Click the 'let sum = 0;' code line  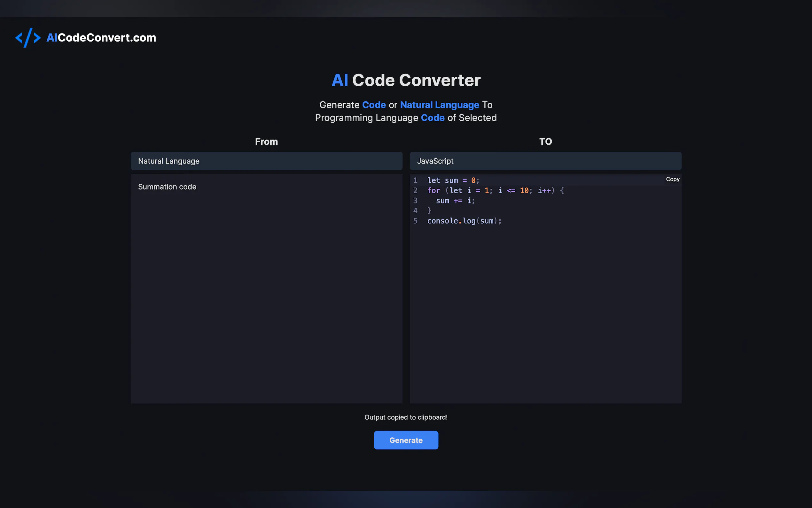(x=453, y=180)
